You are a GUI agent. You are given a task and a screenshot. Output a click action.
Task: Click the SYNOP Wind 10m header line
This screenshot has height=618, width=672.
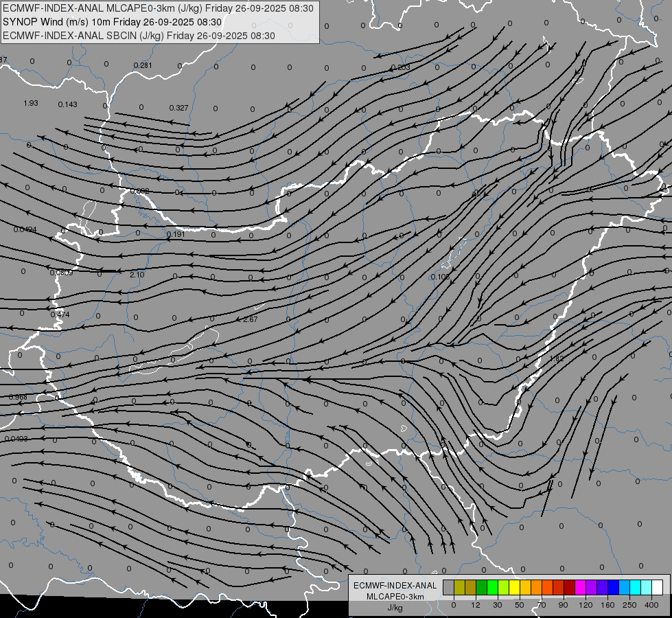click(113, 22)
